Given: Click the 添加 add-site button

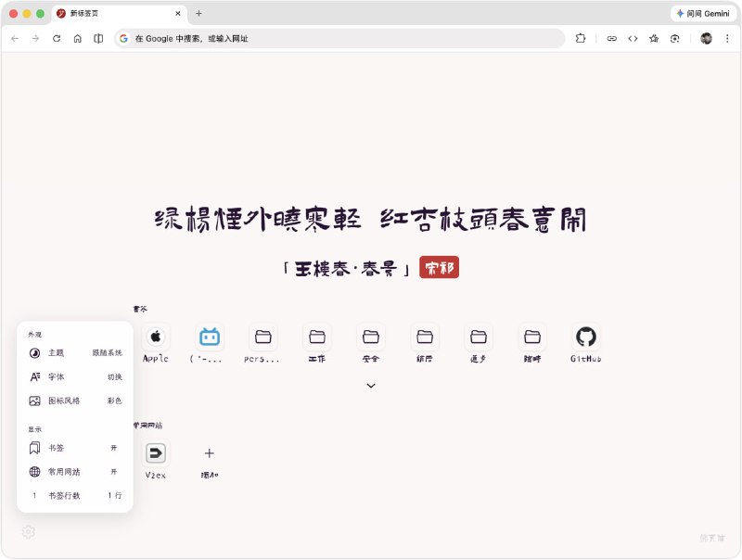Looking at the screenshot, I should coord(209,453).
